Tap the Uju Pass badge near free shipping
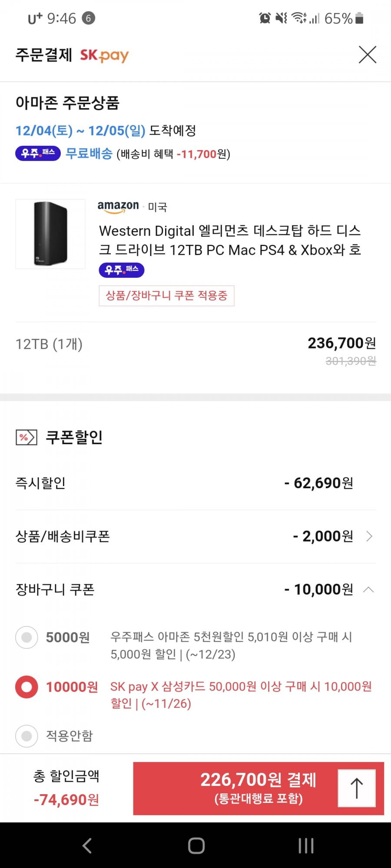 (38, 153)
